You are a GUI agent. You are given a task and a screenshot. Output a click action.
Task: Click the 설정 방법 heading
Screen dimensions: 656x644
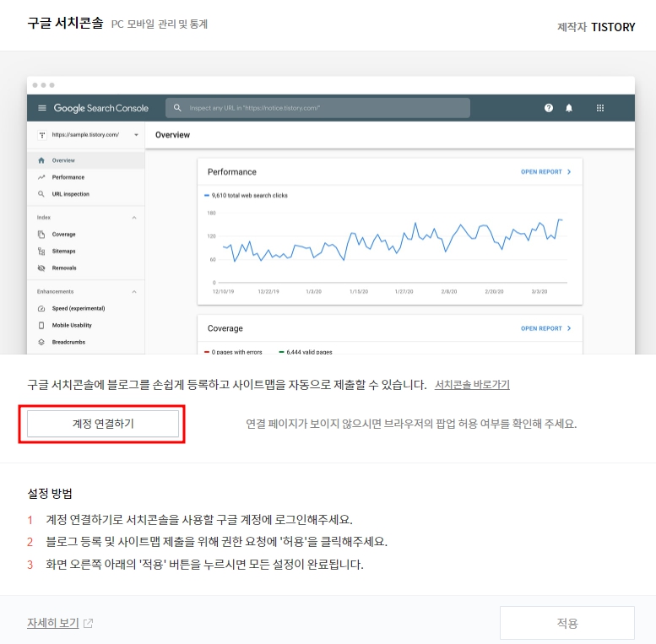[50, 494]
